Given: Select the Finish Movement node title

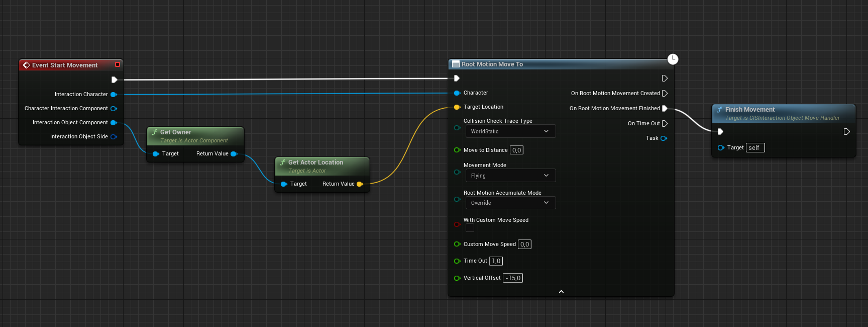Looking at the screenshot, I should [750, 110].
